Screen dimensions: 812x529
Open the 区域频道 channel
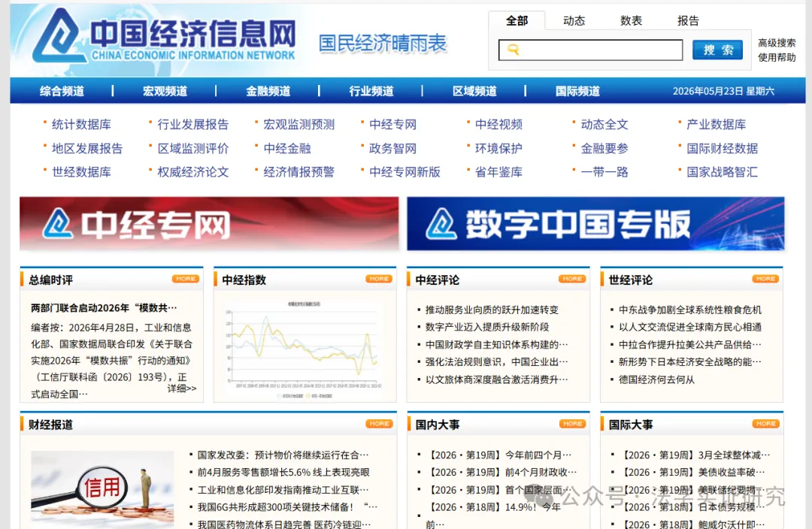click(474, 91)
